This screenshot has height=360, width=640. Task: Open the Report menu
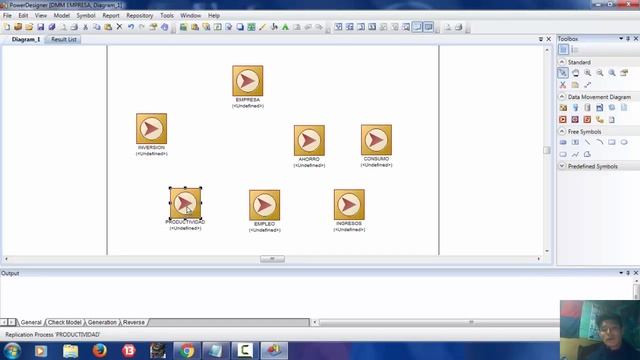111,16
